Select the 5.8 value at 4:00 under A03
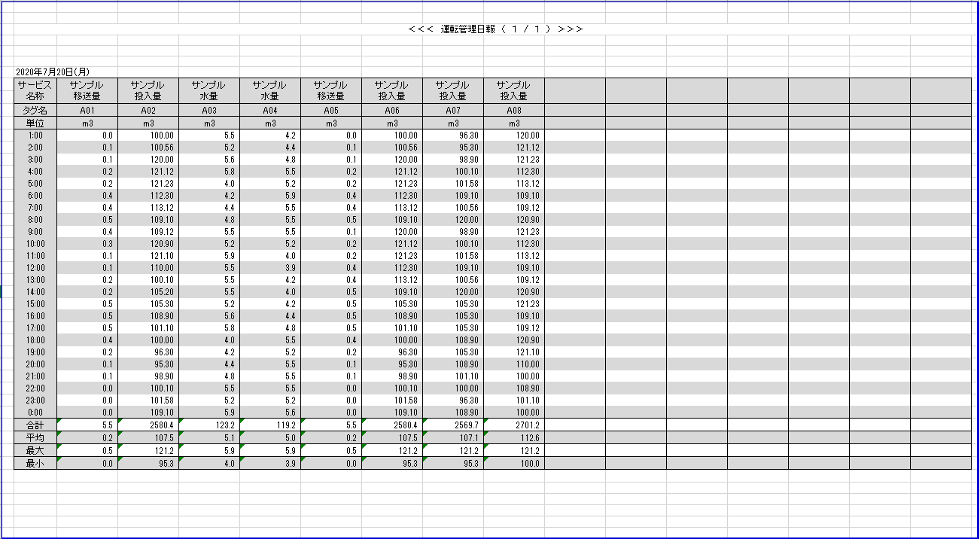 tap(209, 172)
